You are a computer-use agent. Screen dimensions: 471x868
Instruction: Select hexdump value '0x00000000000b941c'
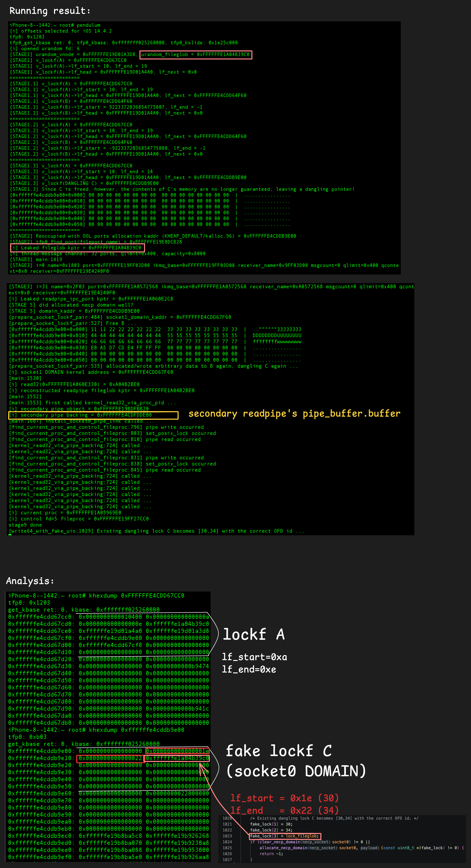(x=177, y=709)
